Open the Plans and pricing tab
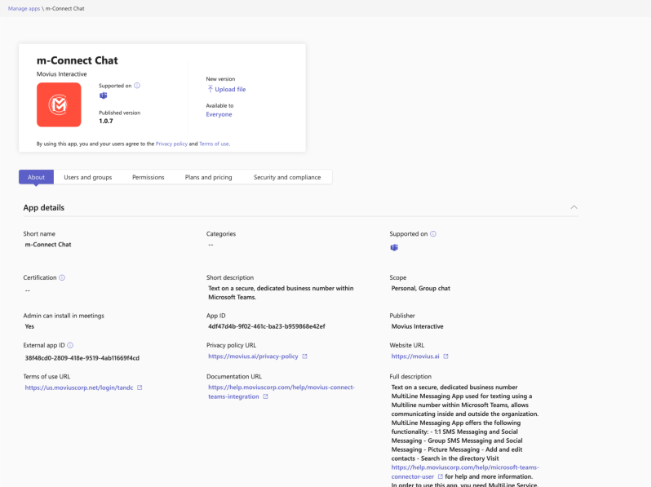This screenshot has width=651, height=487. click(208, 177)
